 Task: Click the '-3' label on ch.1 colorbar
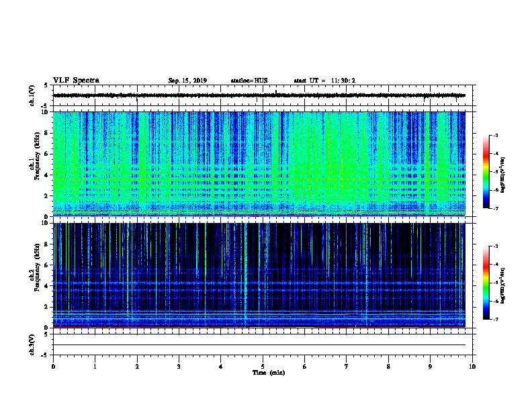pyautogui.click(x=496, y=135)
